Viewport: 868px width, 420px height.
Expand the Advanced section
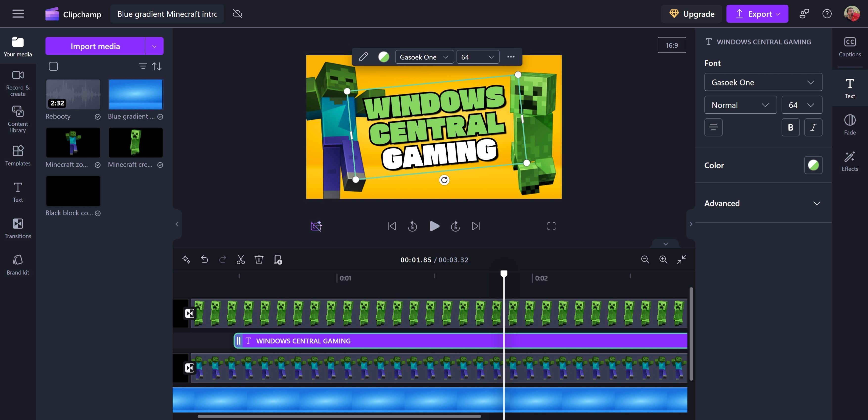763,203
